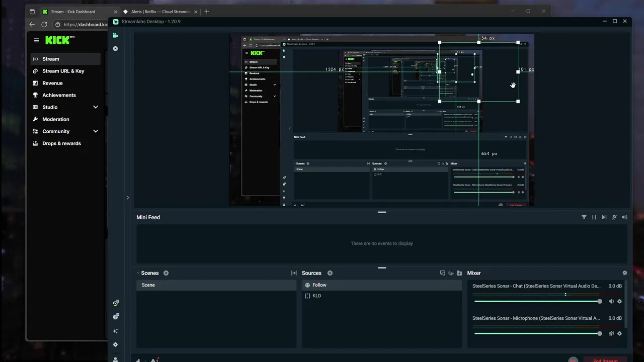Screen dimensions: 644x362
Task: Click the Sonar Chat volume slider
Action: tap(538, 302)
